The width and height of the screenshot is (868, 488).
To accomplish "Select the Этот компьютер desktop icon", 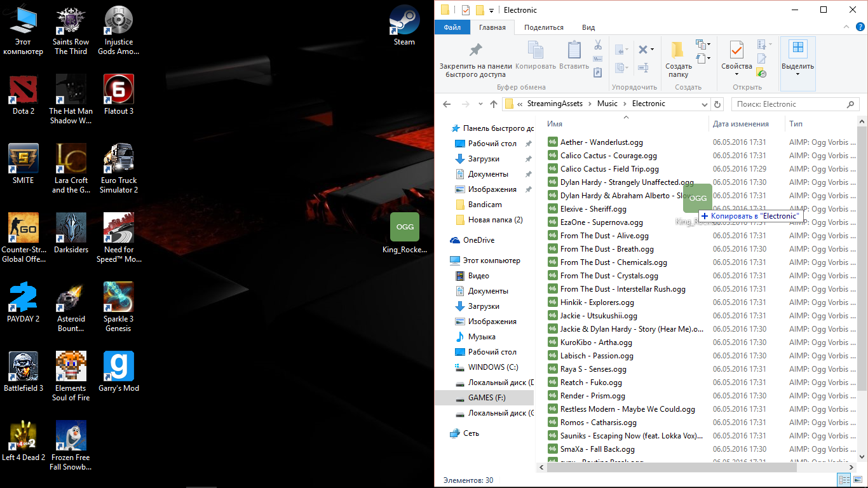I will (24, 30).
